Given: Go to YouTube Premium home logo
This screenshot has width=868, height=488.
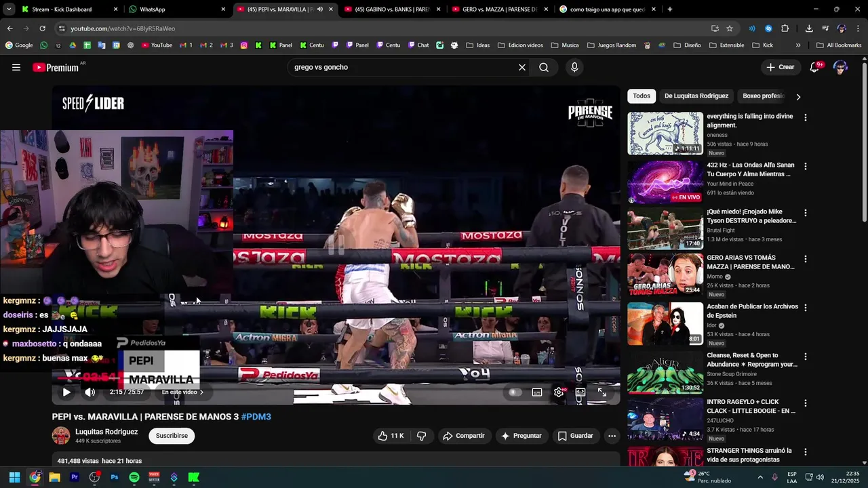Looking at the screenshot, I should (x=56, y=67).
